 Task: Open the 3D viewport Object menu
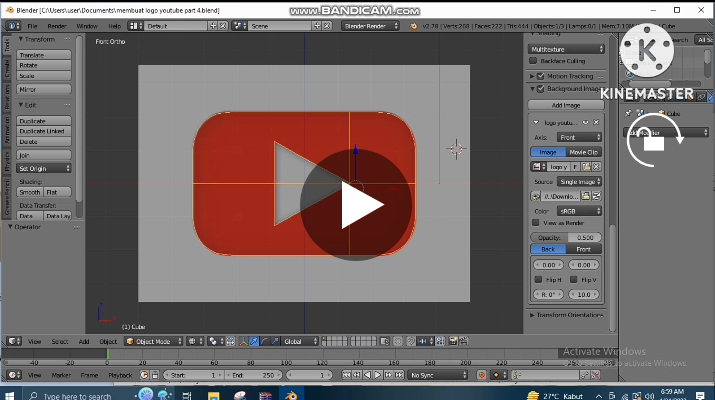[108, 342]
